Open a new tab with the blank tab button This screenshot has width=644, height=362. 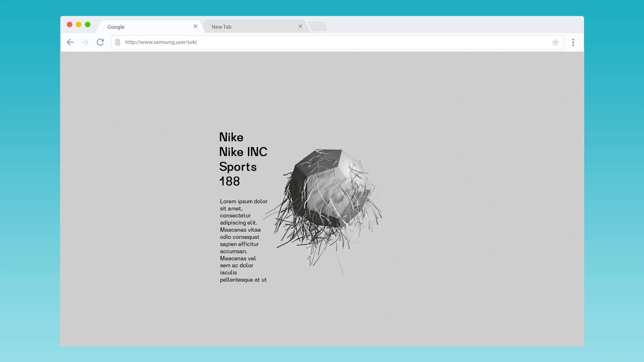coord(318,26)
